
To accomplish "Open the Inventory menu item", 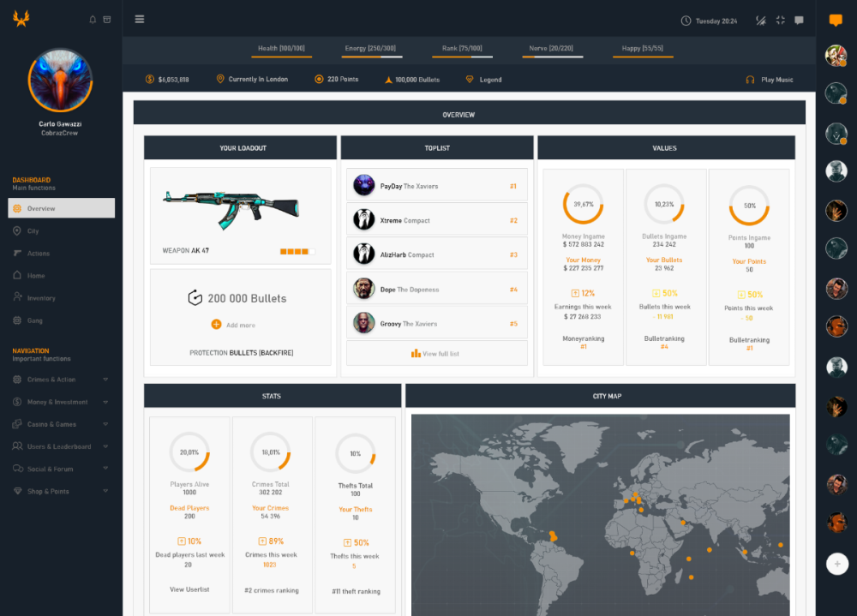I will (40, 298).
